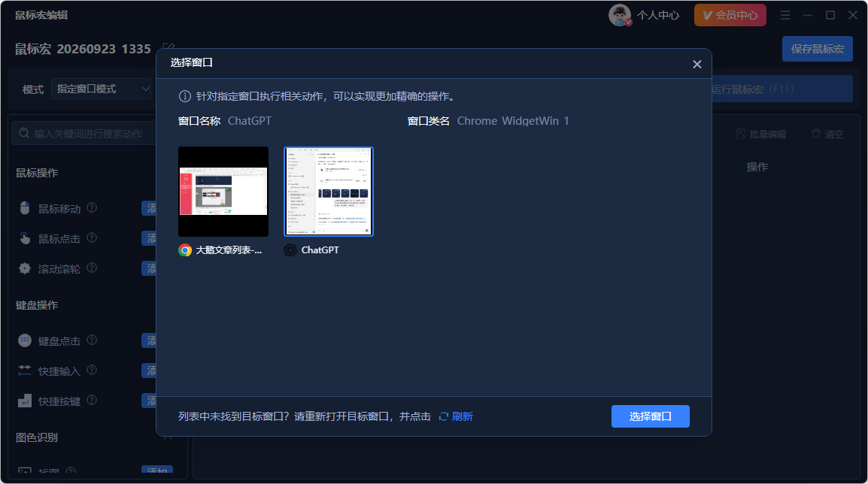The width and height of the screenshot is (868, 484).
Task: Click the refresh icon beside 刷新
Action: pos(444,416)
